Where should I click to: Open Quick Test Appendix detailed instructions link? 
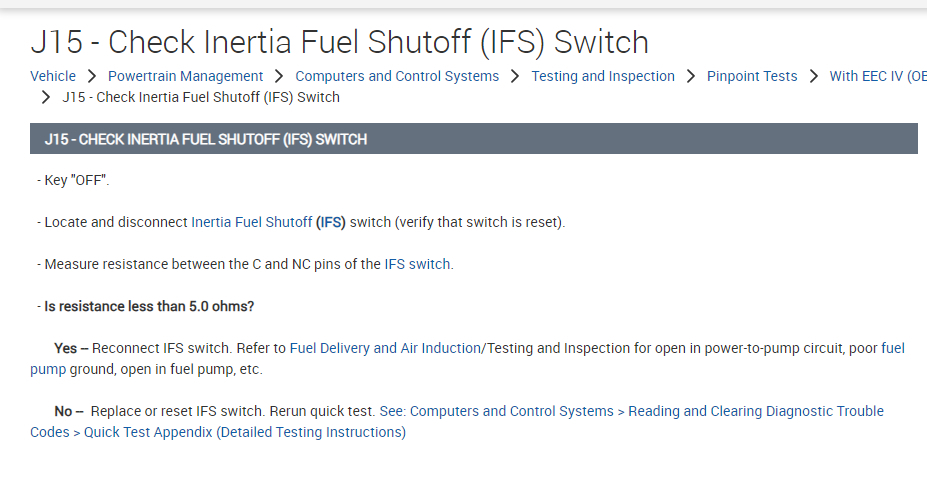(244, 432)
